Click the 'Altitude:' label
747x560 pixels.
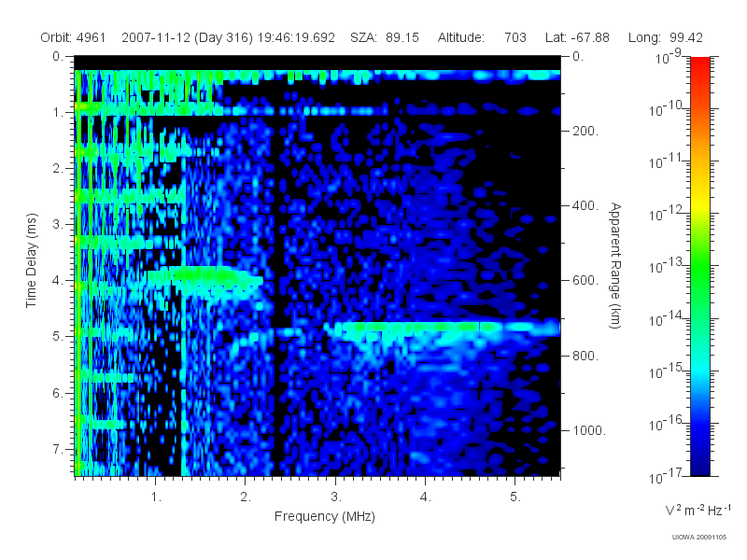pos(460,37)
